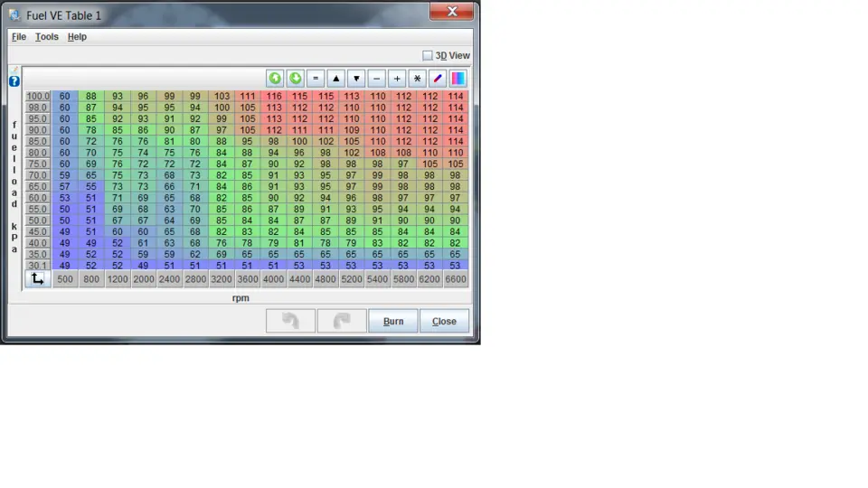The width and height of the screenshot is (868, 488).
Task: Select the 500 rpm axis bin
Action: [x=65, y=279]
